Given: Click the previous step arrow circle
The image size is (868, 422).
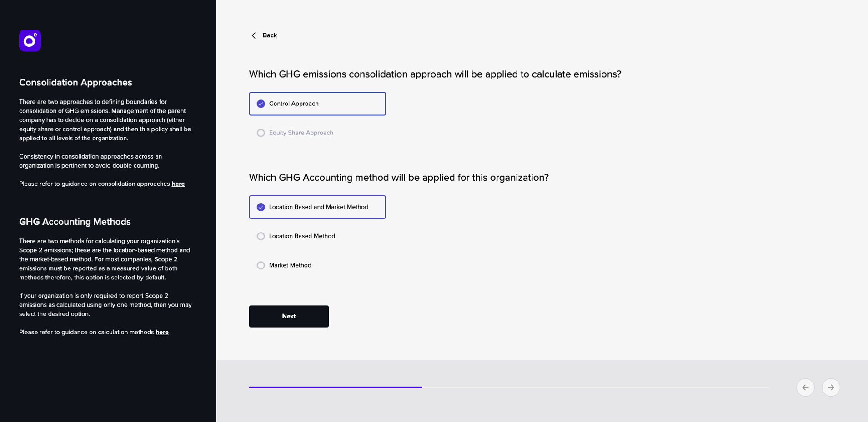Looking at the screenshot, I should click(805, 387).
